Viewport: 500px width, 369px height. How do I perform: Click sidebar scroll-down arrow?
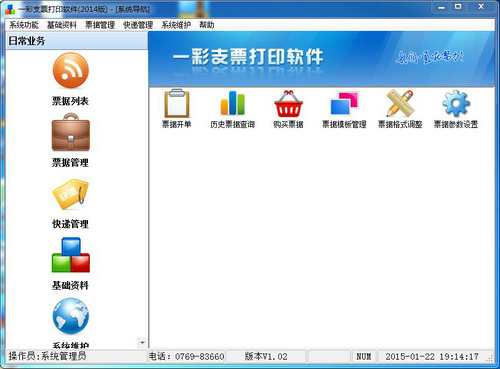(x=143, y=342)
